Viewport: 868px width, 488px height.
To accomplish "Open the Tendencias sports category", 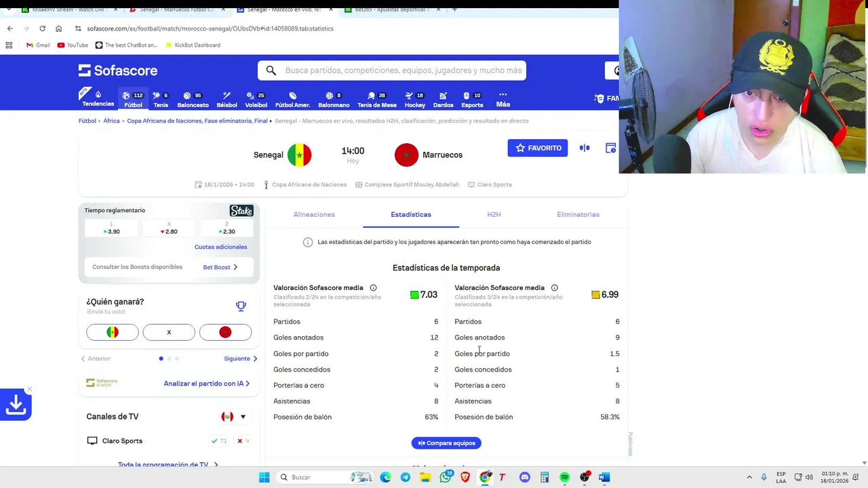I will tap(98, 99).
